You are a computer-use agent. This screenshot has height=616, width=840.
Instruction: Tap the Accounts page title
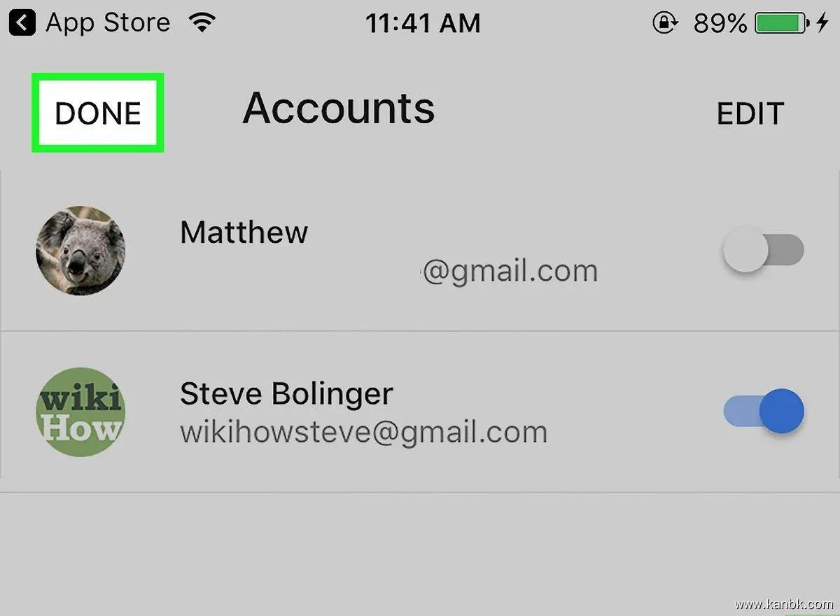click(x=339, y=108)
